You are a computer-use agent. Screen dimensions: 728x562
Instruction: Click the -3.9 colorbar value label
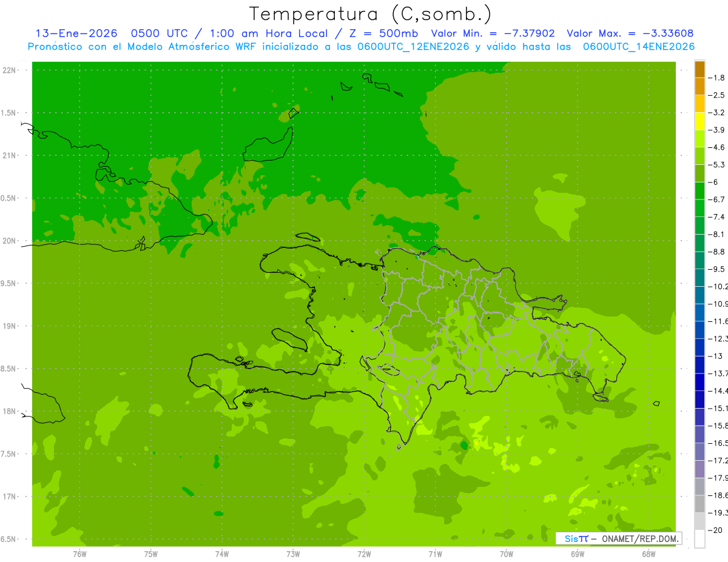click(716, 130)
